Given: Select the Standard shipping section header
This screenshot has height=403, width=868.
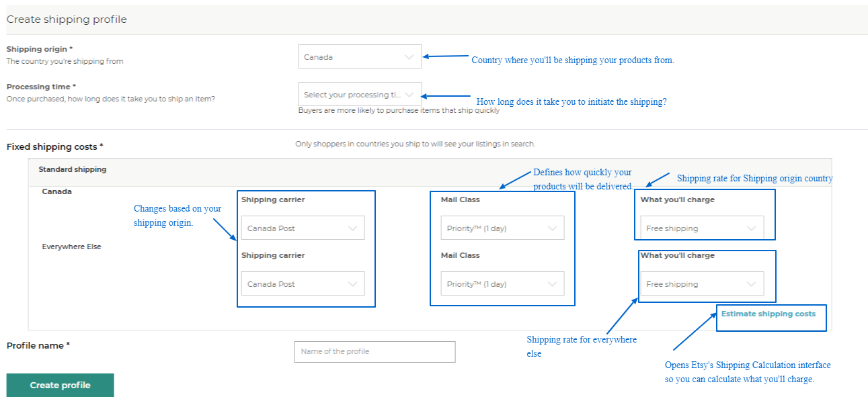Looking at the screenshot, I should (x=71, y=169).
